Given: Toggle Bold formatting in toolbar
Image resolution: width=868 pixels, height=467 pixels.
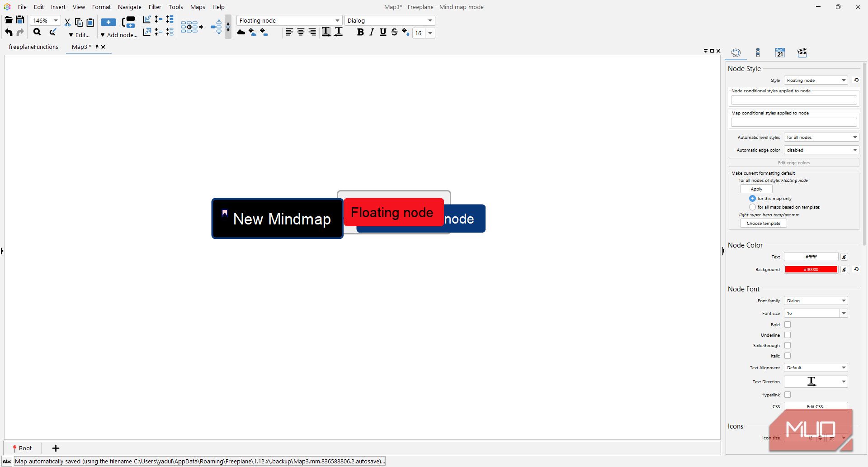Looking at the screenshot, I should point(360,32).
